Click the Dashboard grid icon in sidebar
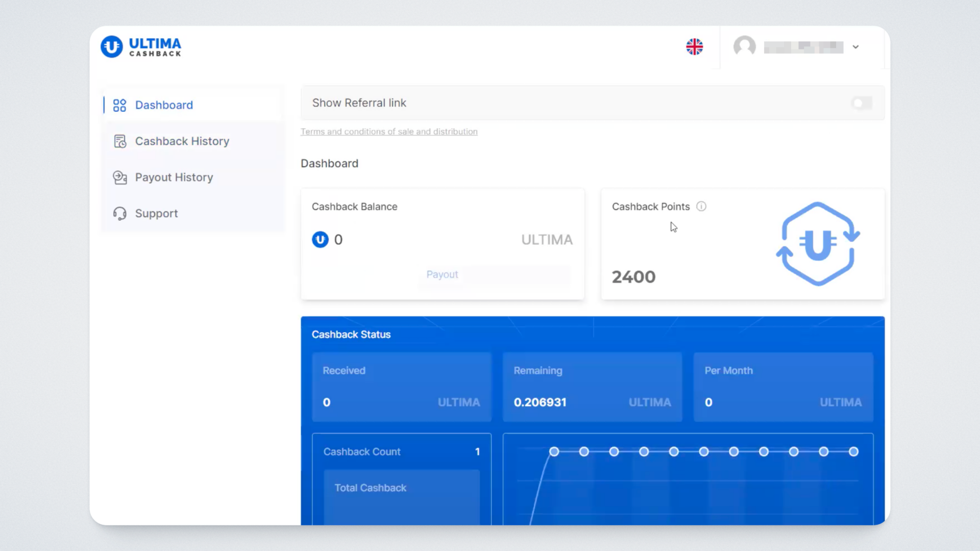980x551 pixels. pyautogui.click(x=119, y=105)
